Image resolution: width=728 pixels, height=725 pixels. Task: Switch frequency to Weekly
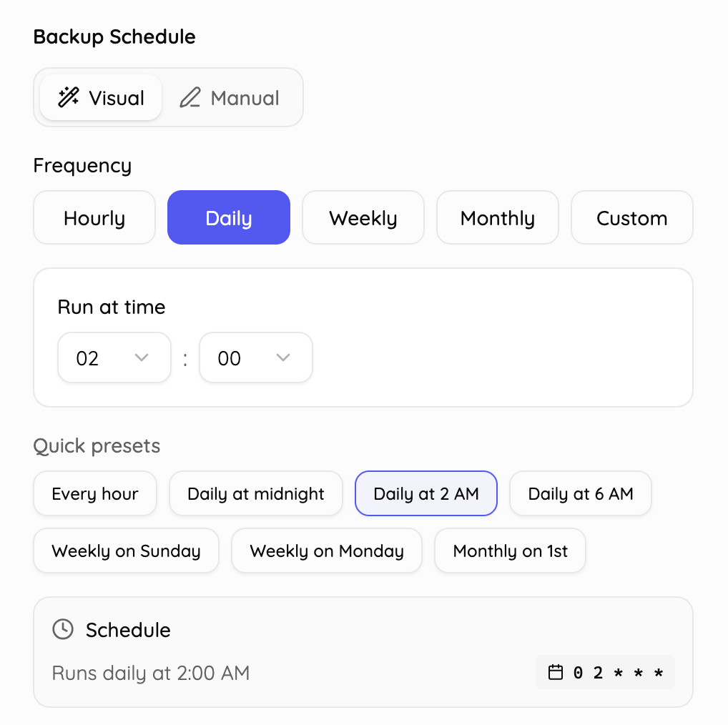pyautogui.click(x=363, y=217)
